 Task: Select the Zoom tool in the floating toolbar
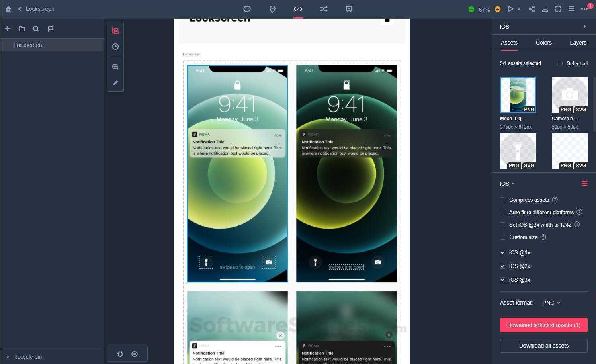click(115, 67)
